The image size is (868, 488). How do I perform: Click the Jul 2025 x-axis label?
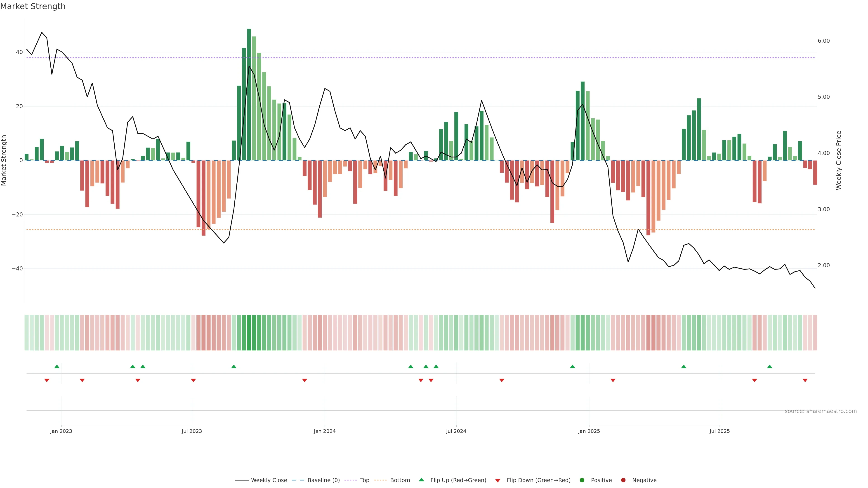tap(719, 431)
